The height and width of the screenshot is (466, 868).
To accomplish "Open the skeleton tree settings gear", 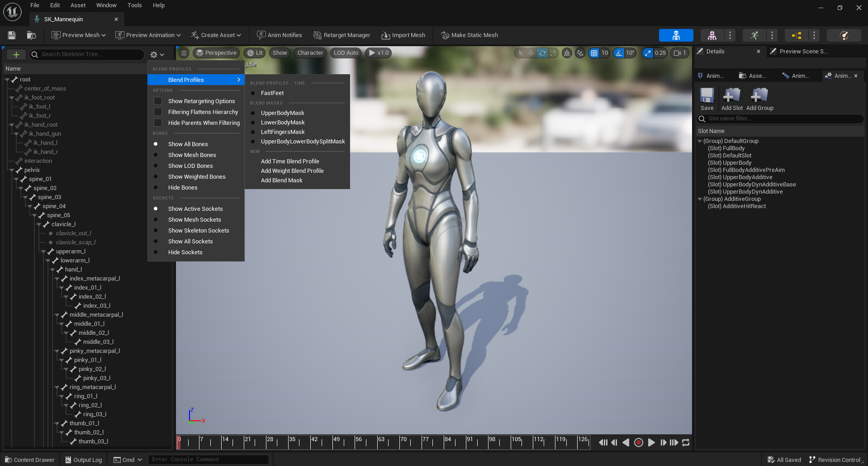I will 157,54.
